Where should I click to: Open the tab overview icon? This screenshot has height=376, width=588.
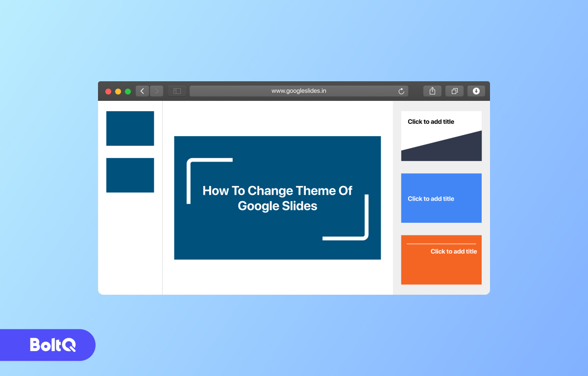point(454,91)
